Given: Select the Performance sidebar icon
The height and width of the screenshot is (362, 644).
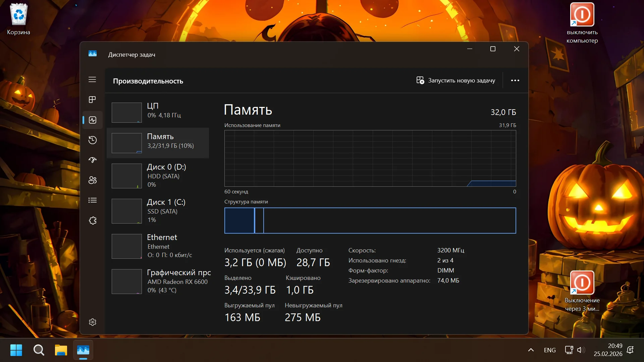Looking at the screenshot, I should [93, 120].
